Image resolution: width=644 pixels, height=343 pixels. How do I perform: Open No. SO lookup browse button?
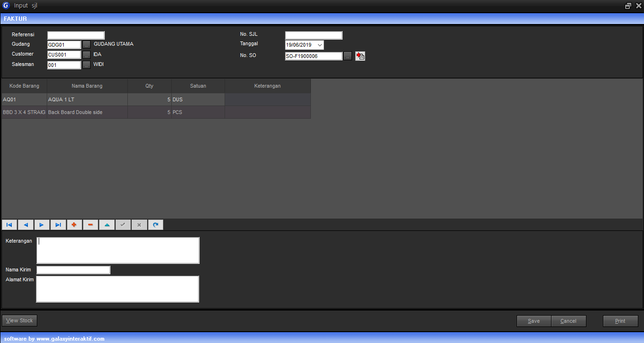(x=348, y=56)
